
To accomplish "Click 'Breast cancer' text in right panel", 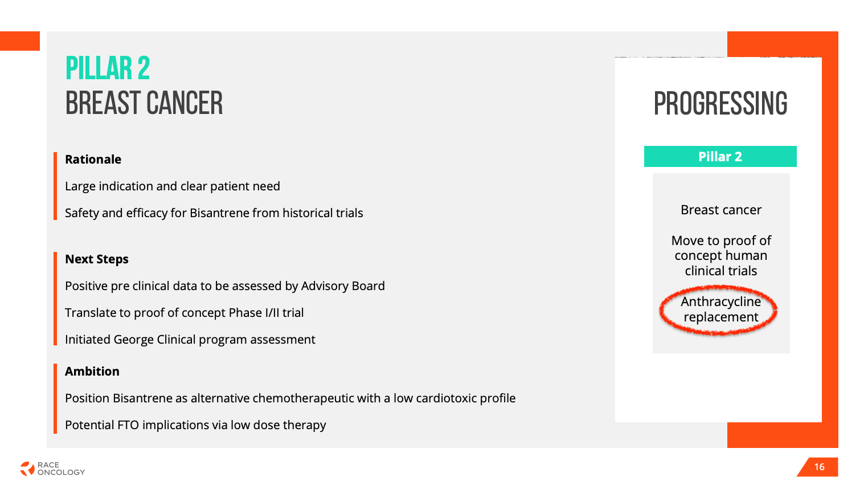I will [721, 210].
